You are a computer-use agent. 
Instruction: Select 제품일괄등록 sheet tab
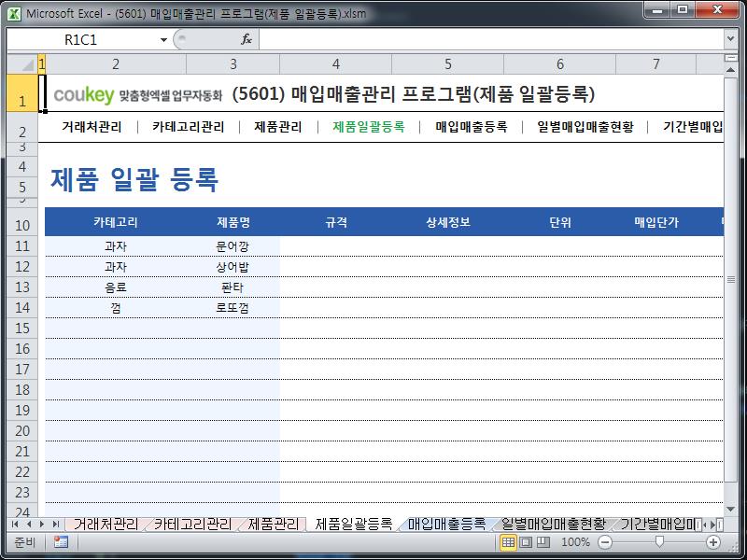[354, 525]
